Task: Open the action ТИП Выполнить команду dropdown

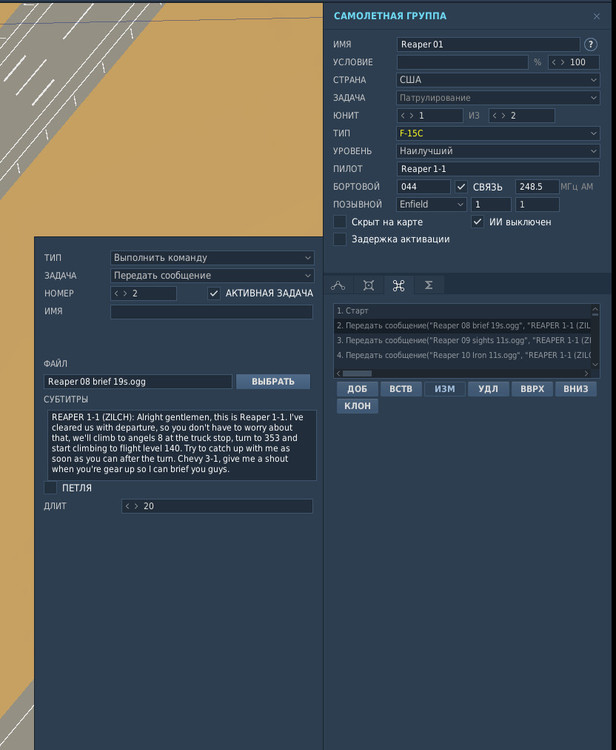Action: [212, 258]
